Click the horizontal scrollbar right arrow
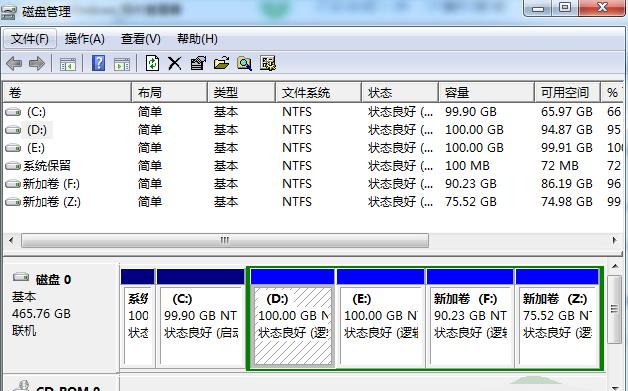Viewport: 628px width, 391px height. (615, 240)
